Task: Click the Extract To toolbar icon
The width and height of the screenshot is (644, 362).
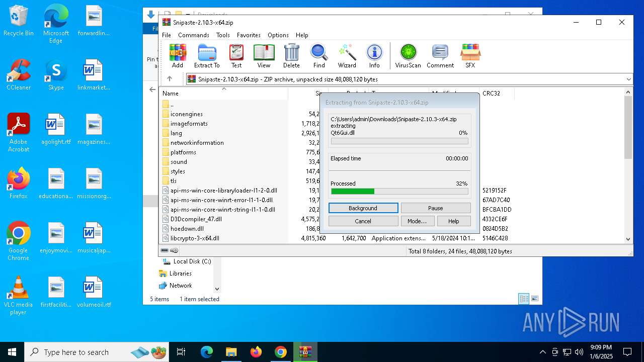Action: tap(207, 56)
